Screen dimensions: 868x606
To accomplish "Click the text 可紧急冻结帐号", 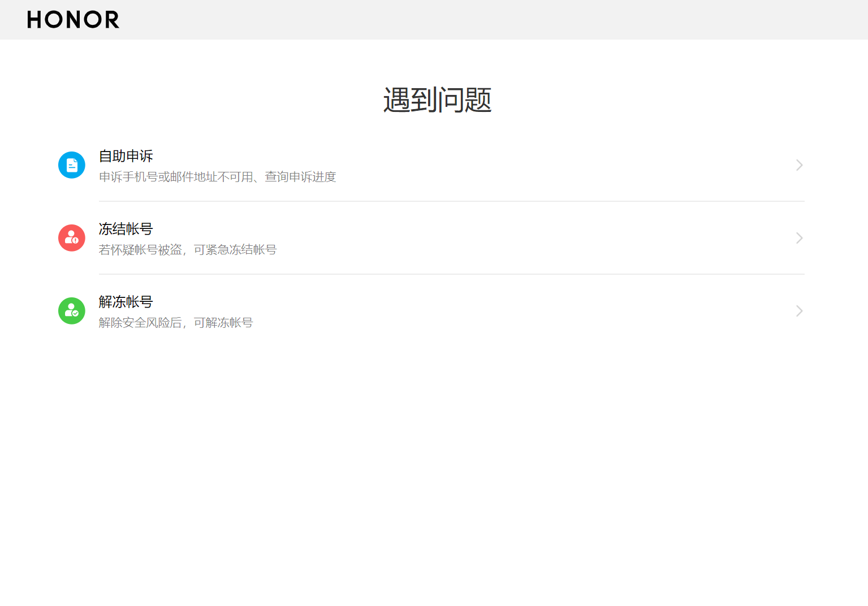I will [235, 250].
